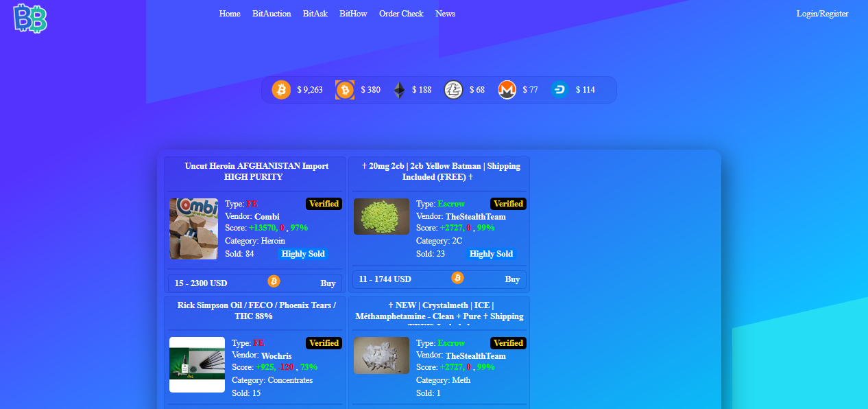
Task: Open the BitAsk section
Action: pos(315,14)
